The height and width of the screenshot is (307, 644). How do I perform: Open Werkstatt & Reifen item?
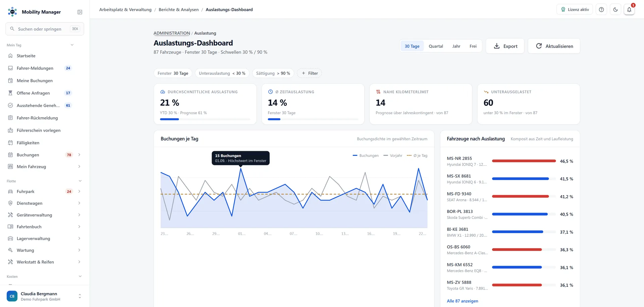tap(45, 262)
